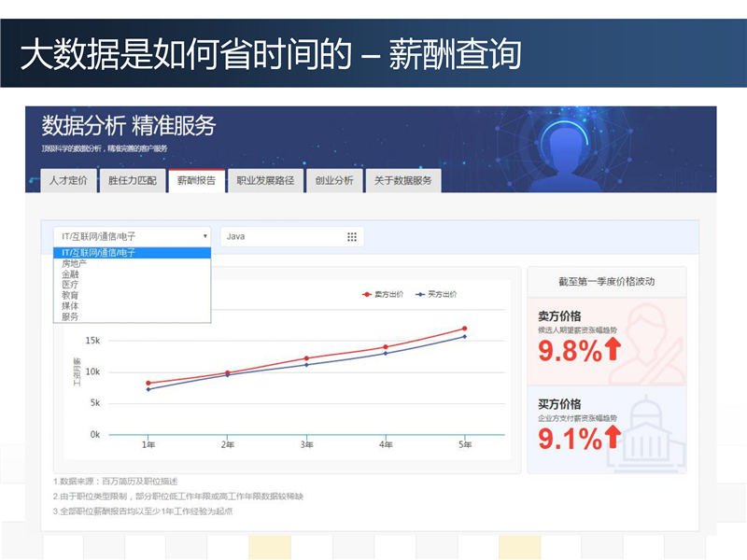Click the red up arrow beside 9.1%

(613, 437)
